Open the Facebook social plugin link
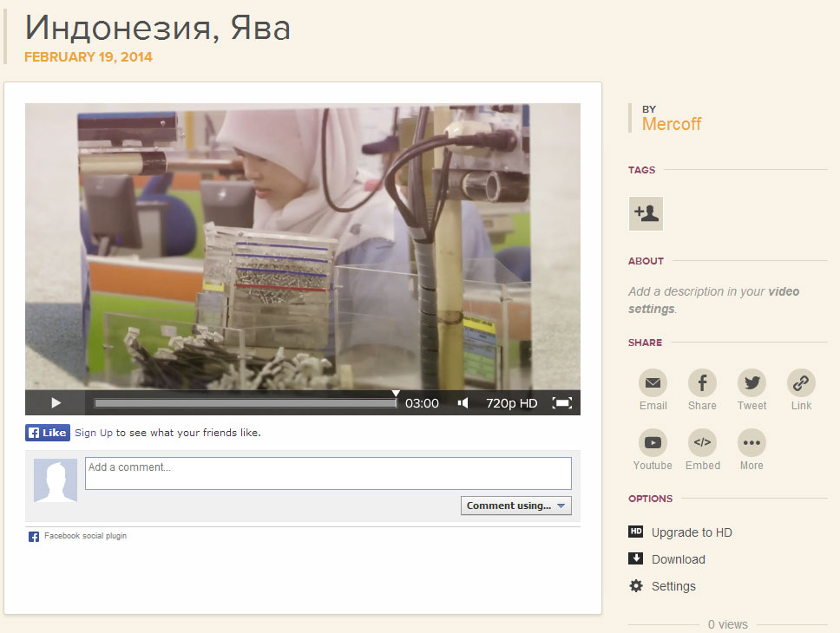Viewport: 840px width, 633px height. point(85,536)
